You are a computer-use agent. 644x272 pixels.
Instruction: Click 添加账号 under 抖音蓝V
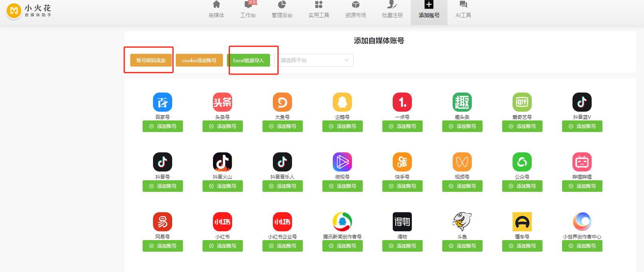click(582, 126)
